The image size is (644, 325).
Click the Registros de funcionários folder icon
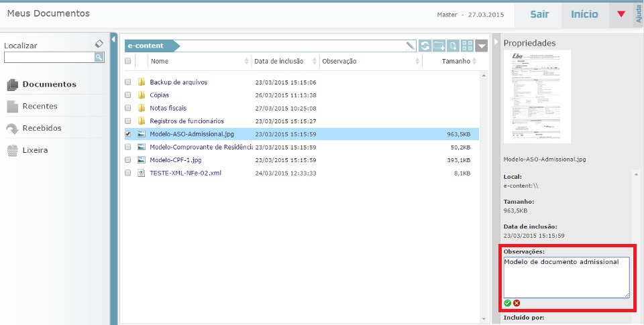pos(142,121)
